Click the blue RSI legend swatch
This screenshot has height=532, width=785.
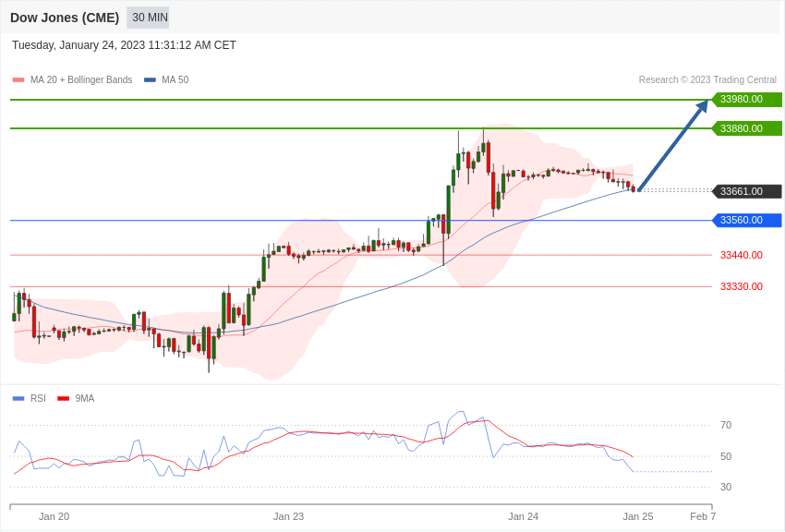click(x=18, y=398)
